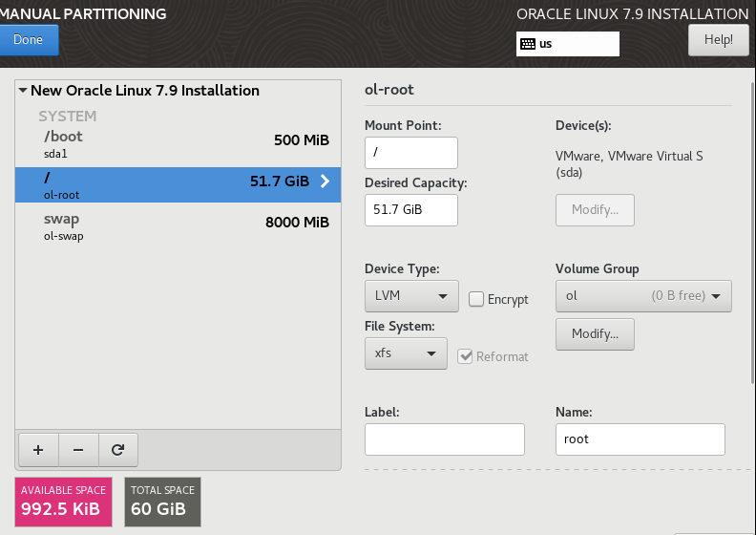Click the chevron arrow on the ol-root row

pos(325,182)
